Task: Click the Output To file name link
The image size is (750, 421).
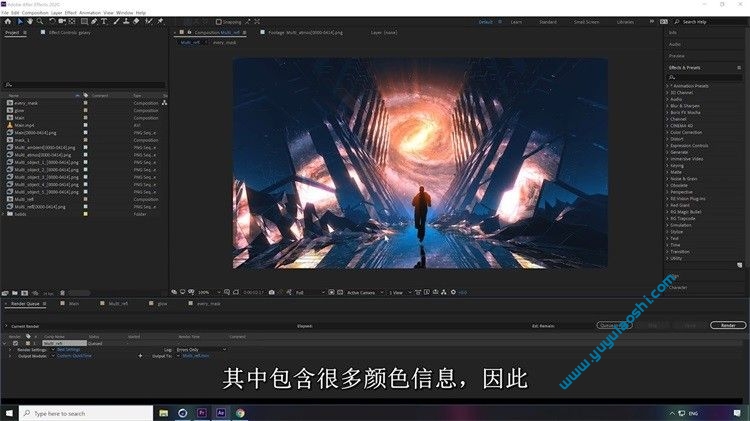Action: click(x=196, y=356)
